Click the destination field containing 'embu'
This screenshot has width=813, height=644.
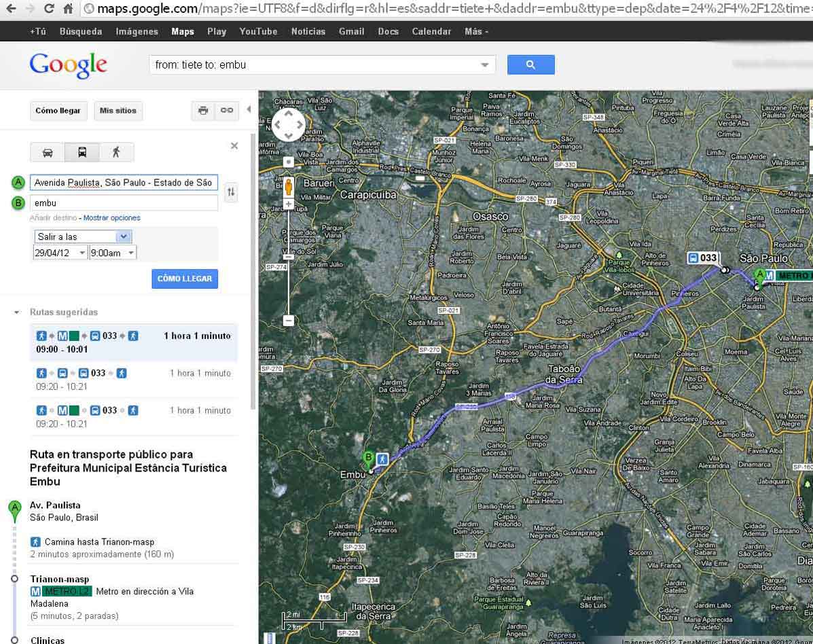(x=124, y=202)
